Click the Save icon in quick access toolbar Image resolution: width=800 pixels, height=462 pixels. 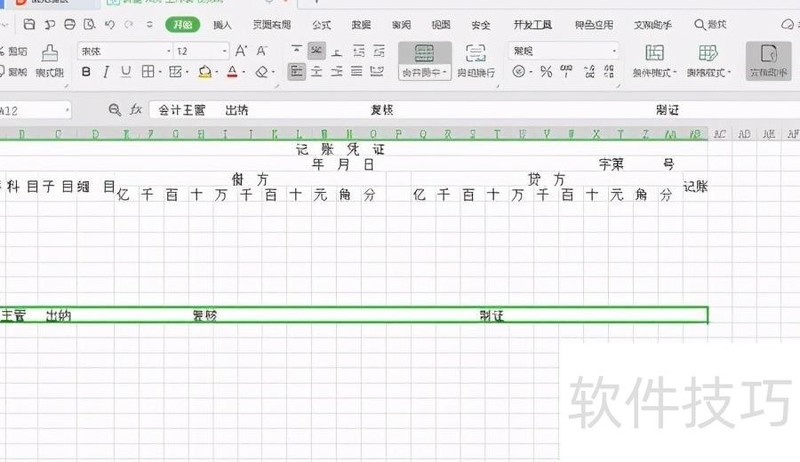(x=29, y=24)
